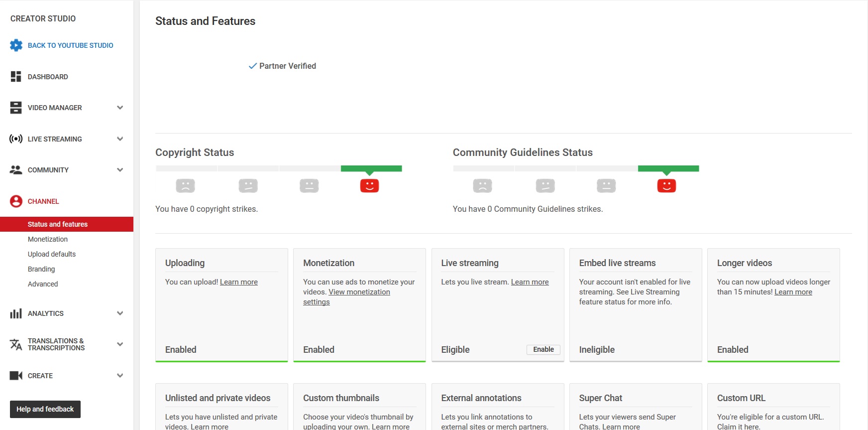Screen dimensions: 868x430
Task: Click the Longer videos card title
Action: [745, 263]
